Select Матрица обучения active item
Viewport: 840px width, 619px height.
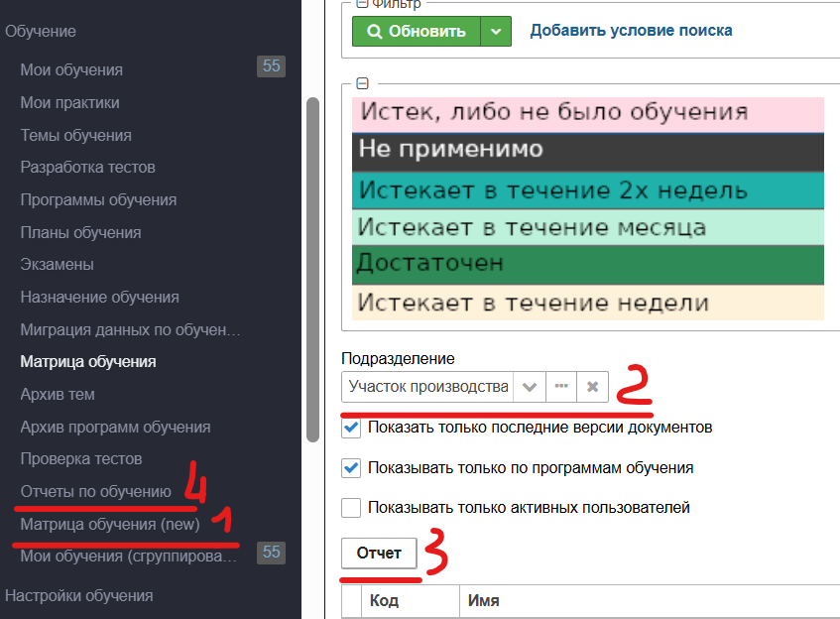[88, 362]
